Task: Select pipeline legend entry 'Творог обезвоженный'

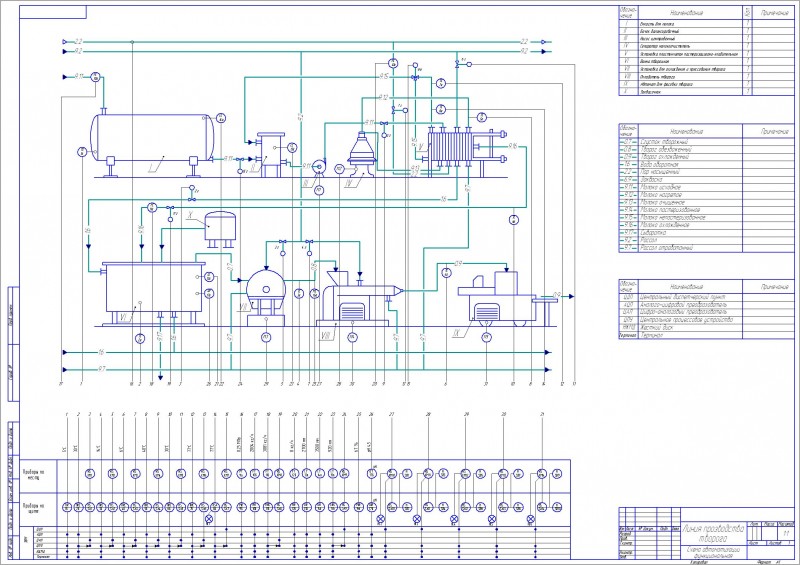Action: 707,150
